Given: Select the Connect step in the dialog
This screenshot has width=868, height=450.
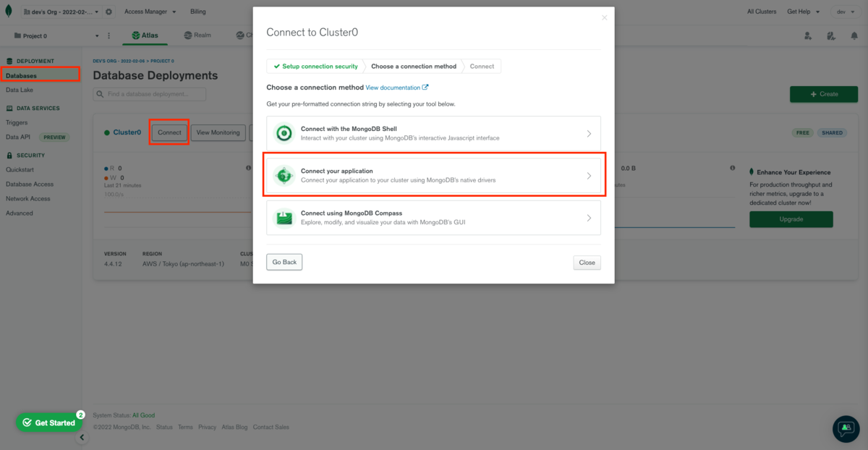Looking at the screenshot, I should [482, 66].
